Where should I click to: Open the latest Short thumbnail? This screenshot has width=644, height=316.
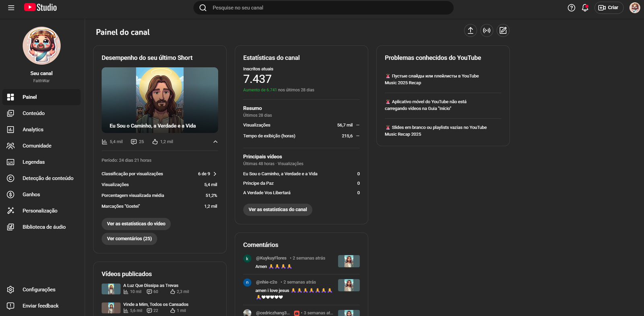pyautogui.click(x=160, y=100)
